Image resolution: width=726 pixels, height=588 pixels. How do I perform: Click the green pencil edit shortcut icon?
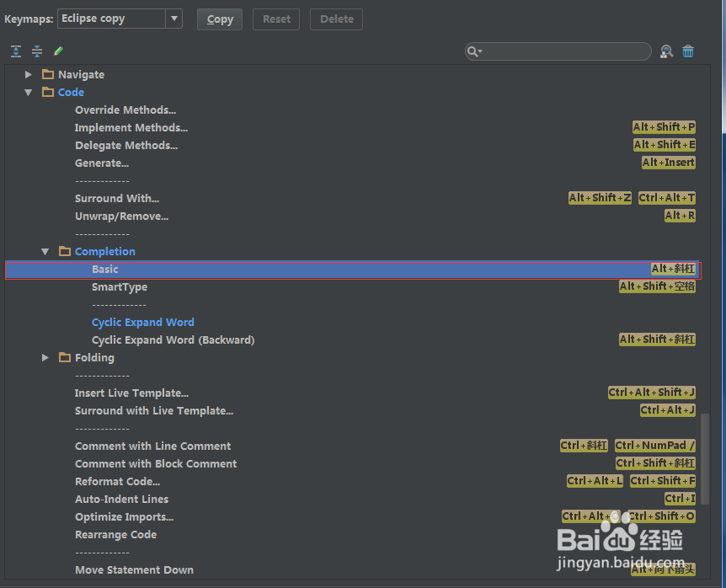(x=58, y=51)
